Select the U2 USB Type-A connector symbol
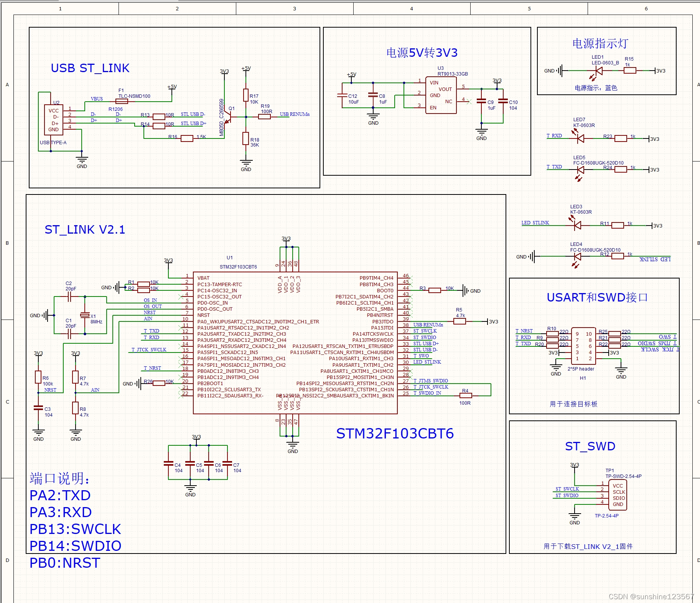The image size is (700, 603). coord(53,120)
